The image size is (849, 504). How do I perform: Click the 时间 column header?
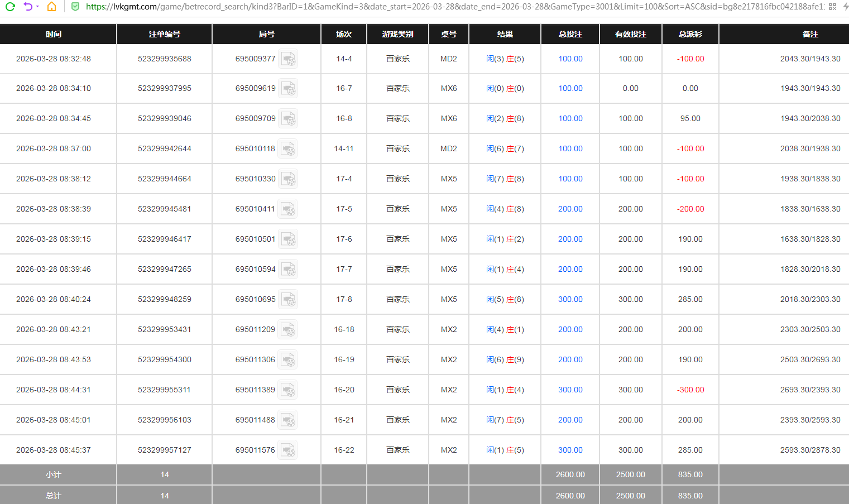click(x=54, y=34)
